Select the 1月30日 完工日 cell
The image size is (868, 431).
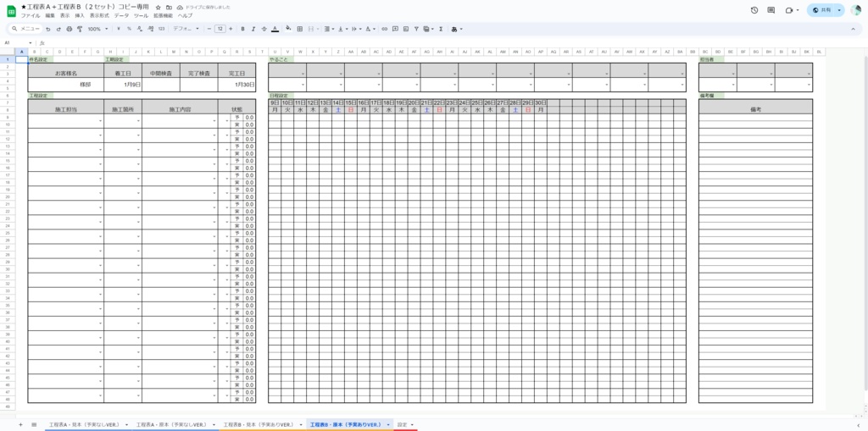point(237,85)
